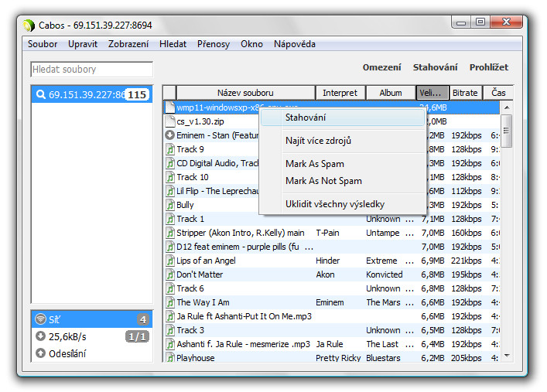Click the music icon of Track 10
The image size is (547, 392).
pos(170,177)
